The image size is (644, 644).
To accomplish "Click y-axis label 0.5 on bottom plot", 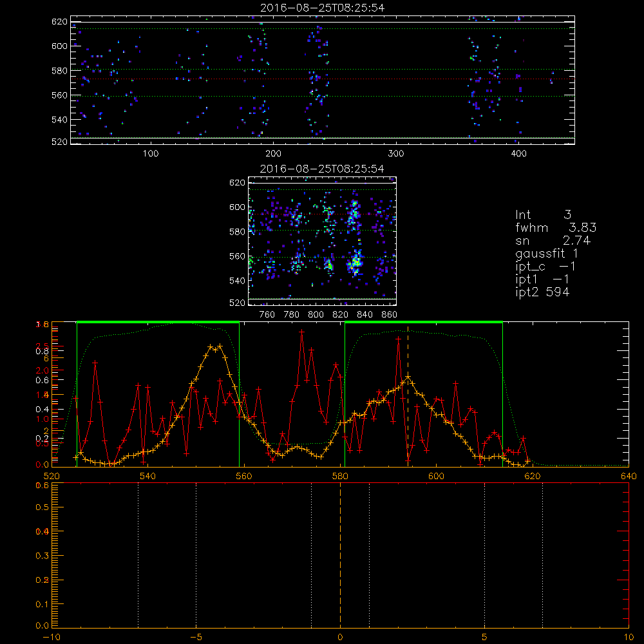I will tap(43, 507).
